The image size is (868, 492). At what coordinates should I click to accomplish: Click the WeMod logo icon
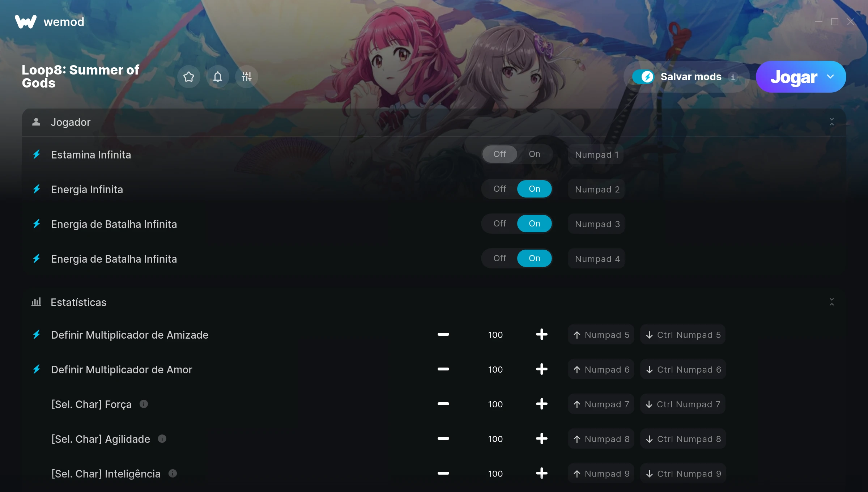click(26, 22)
